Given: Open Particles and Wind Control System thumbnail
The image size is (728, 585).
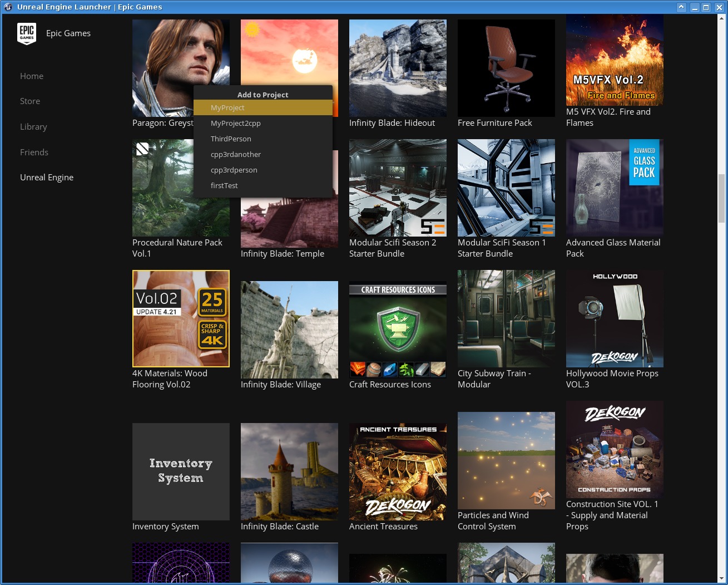Looking at the screenshot, I should [506, 460].
